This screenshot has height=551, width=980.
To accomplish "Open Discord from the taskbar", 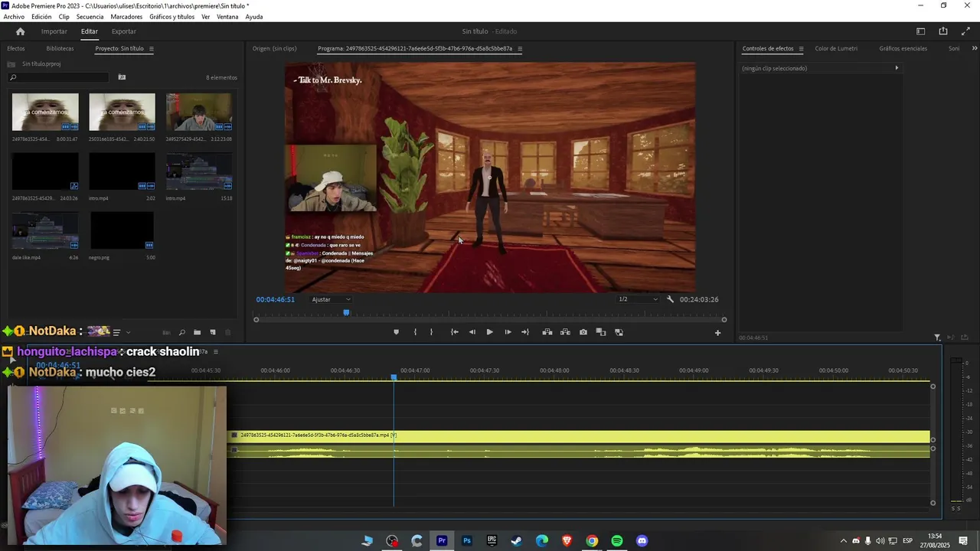I will pos(642,541).
